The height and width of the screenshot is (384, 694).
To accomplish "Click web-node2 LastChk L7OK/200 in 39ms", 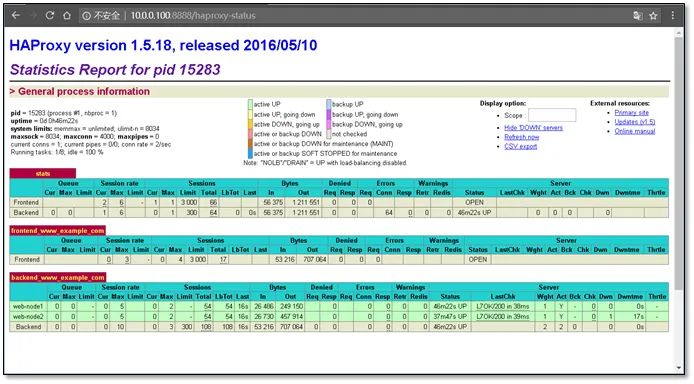I will pyautogui.click(x=502, y=316).
